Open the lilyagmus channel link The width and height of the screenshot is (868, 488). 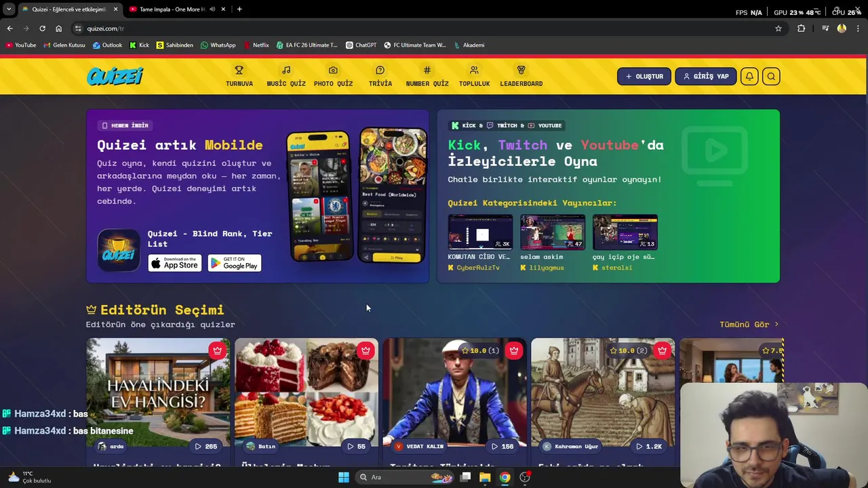click(546, 268)
